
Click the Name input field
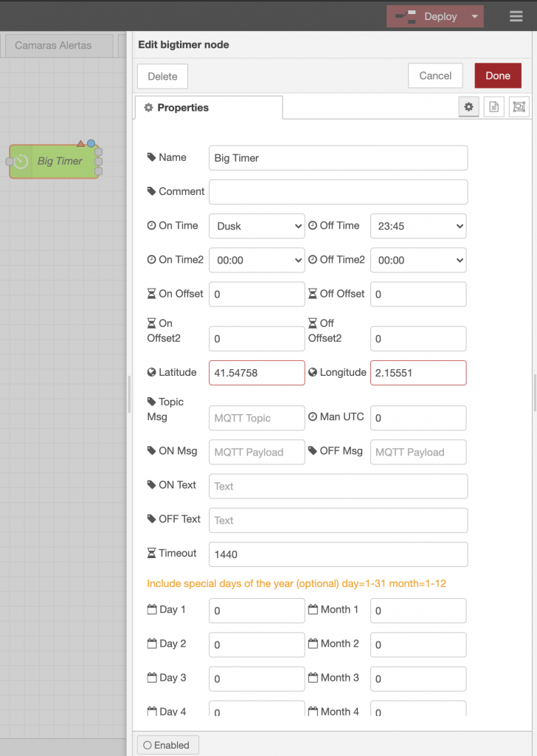point(338,158)
